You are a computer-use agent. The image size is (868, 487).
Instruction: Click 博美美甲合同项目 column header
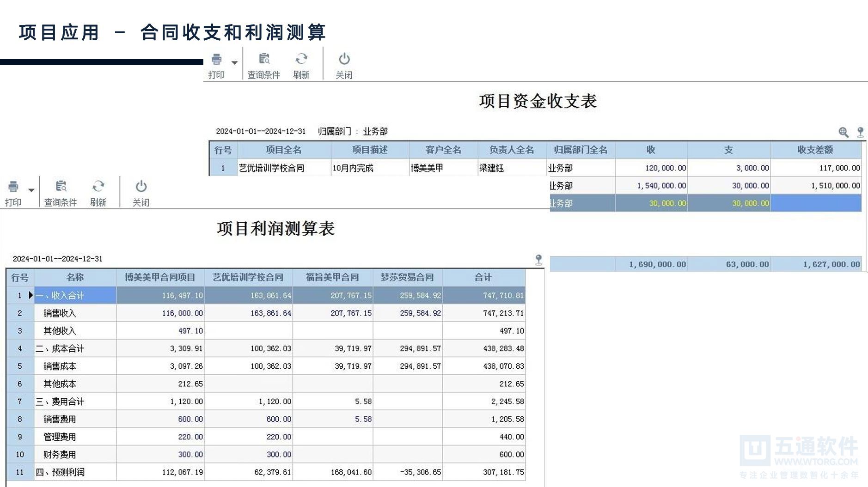pos(160,277)
